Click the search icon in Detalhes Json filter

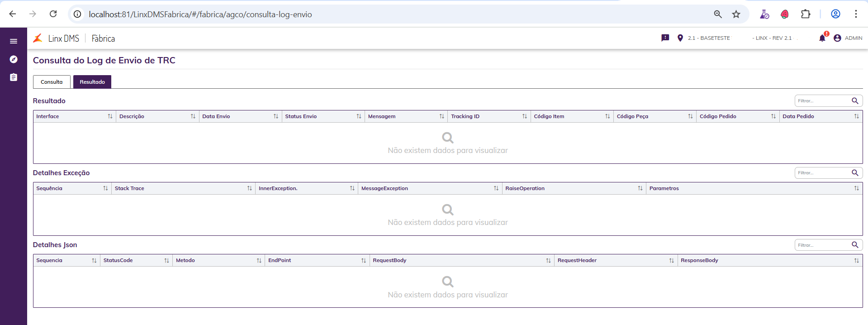(x=855, y=245)
